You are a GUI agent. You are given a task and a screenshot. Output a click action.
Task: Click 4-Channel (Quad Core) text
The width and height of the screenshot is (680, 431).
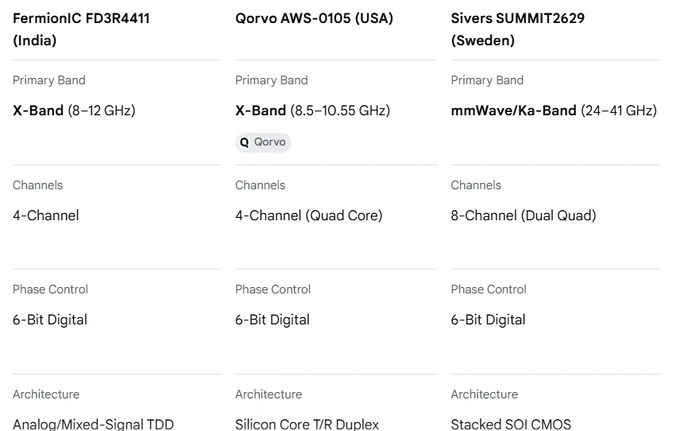[x=309, y=216]
